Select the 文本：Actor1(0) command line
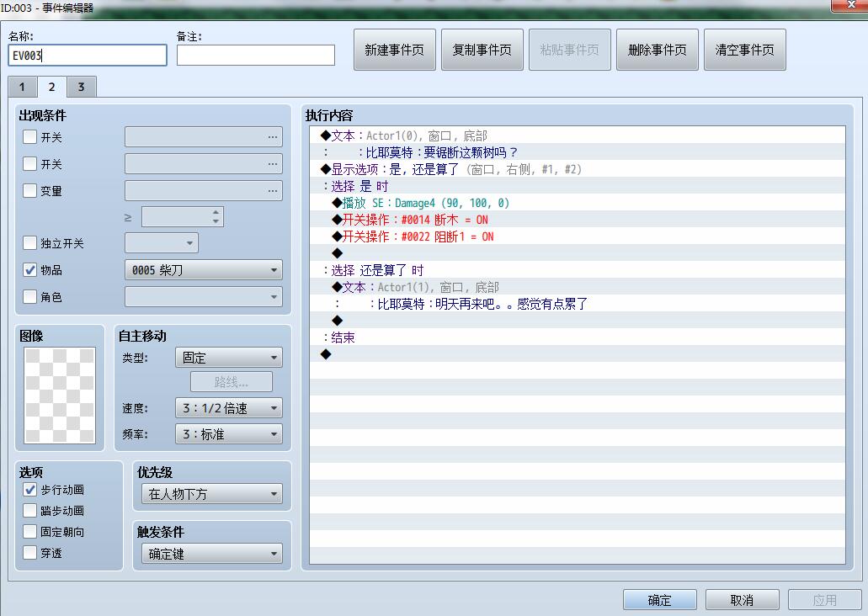This screenshot has height=616, width=868. 578,135
